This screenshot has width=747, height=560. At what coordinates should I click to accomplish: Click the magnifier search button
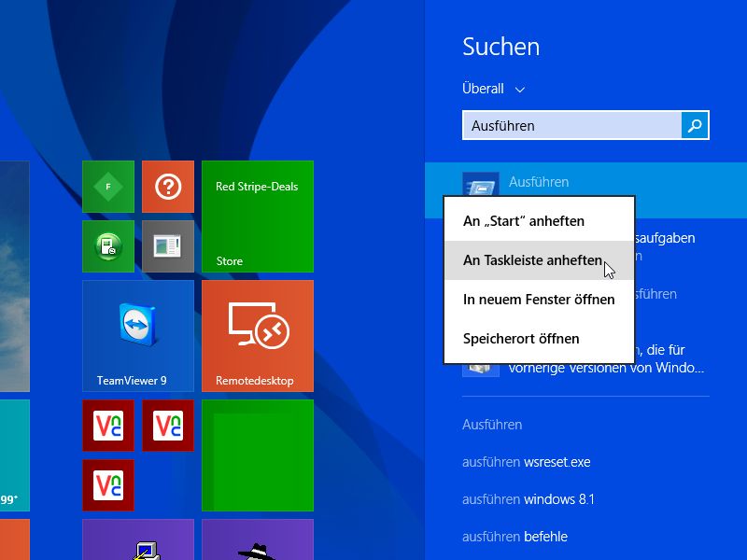[695, 125]
